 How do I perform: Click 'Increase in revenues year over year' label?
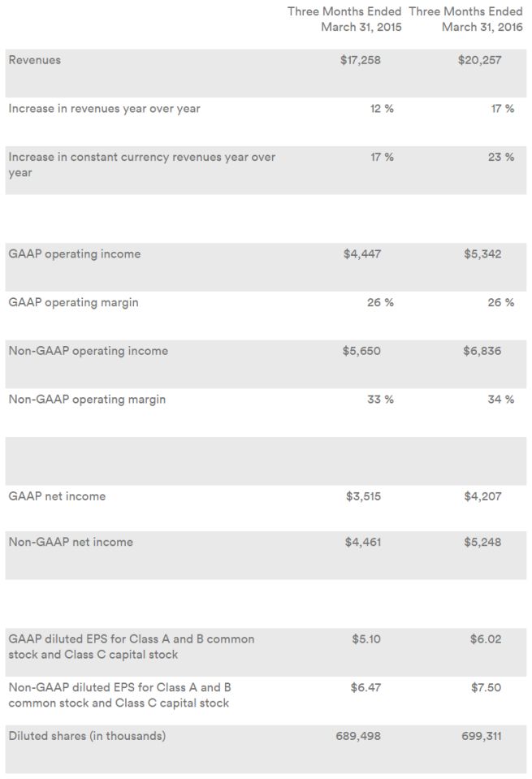coord(104,109)
